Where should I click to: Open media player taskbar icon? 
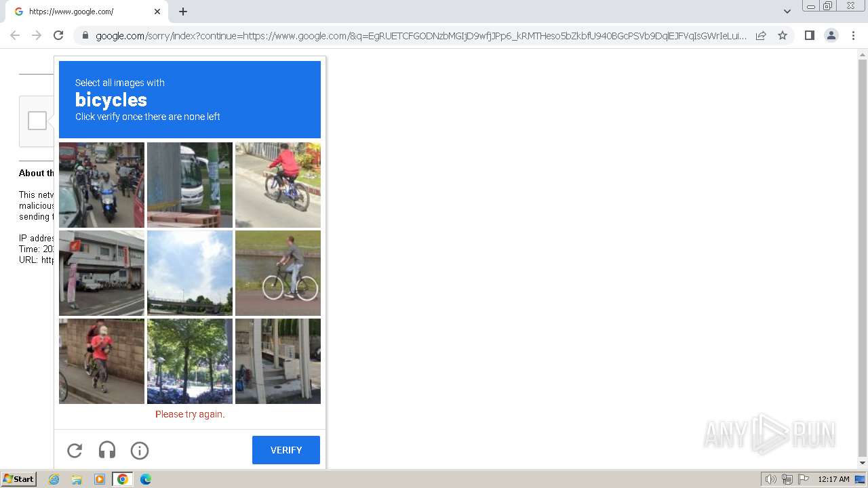[100, 479]
